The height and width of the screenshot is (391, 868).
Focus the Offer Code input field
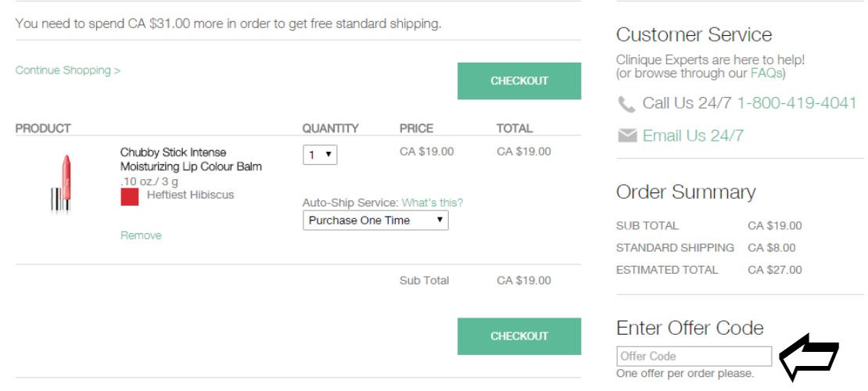coord(694,356)
